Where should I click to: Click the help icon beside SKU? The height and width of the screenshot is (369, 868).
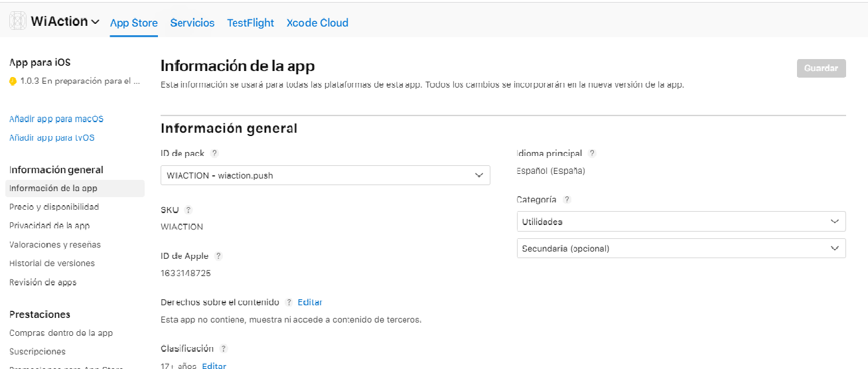point(188,210)
